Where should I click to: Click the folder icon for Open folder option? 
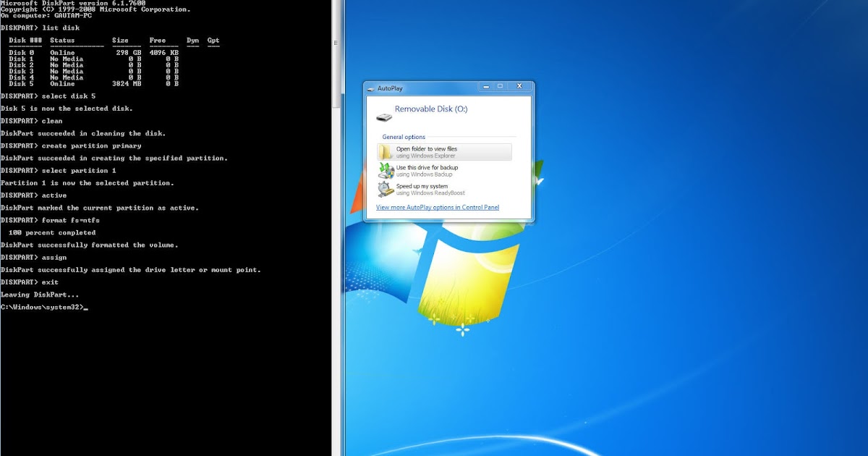click(x=386, y=152)
